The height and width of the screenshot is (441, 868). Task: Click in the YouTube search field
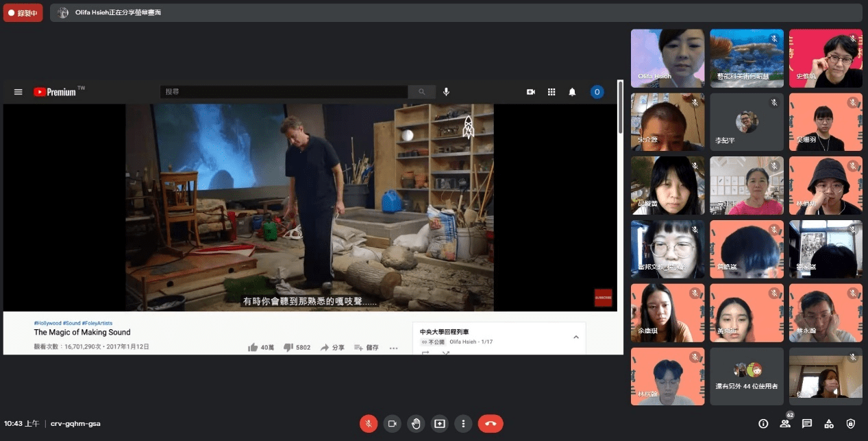click(284, 92)
